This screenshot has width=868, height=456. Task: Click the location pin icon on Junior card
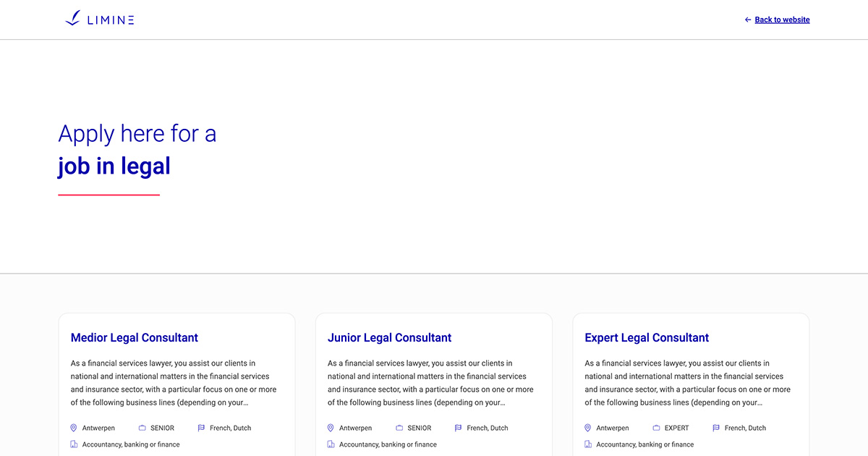coord(331,428)
